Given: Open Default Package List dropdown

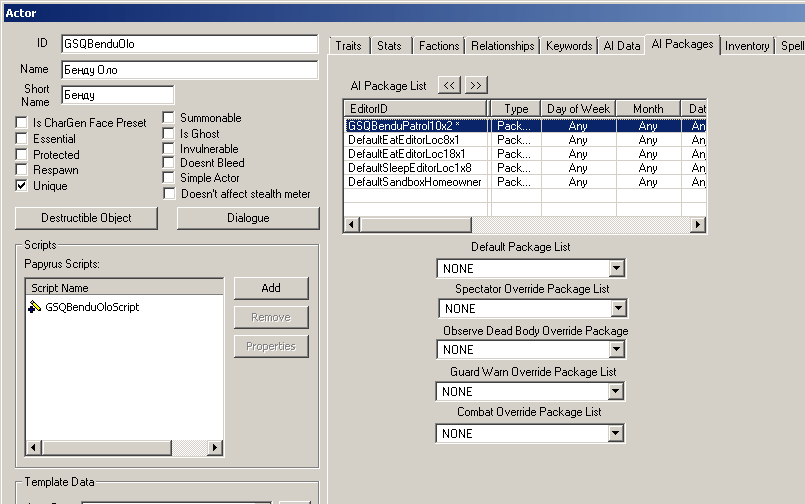Looking at the screenshot, I should pos(617,268).
